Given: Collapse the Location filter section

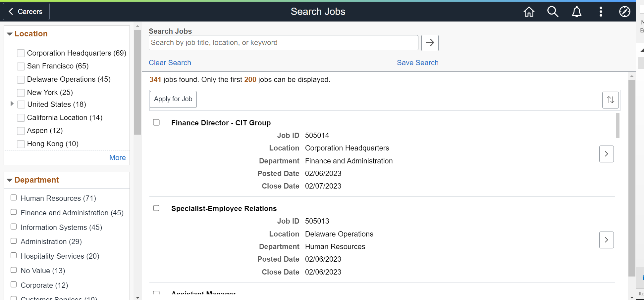Looking at the screenshot, I should pos(10,34).
